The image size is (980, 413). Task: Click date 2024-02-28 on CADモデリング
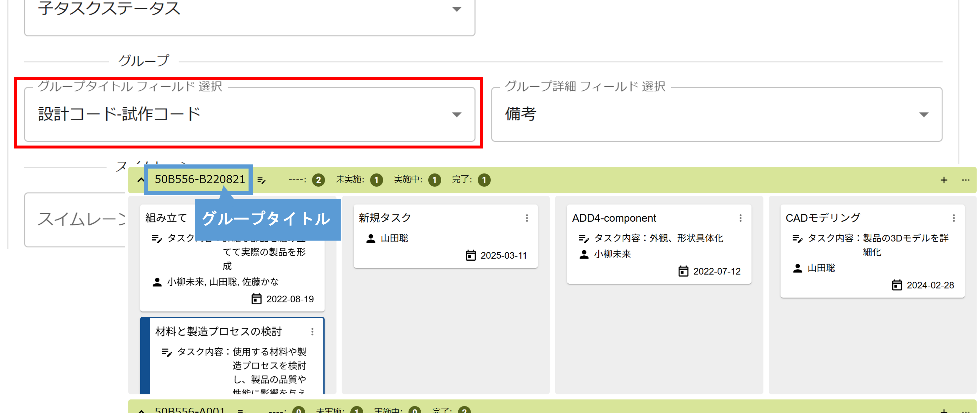(x=930, y=285)
